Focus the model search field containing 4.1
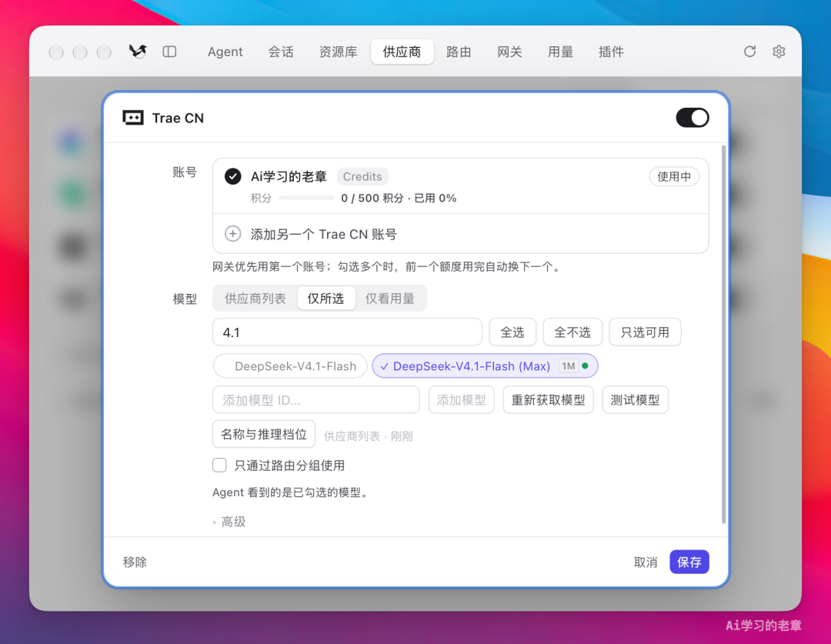Screen dimensions: 831x644 347,332
